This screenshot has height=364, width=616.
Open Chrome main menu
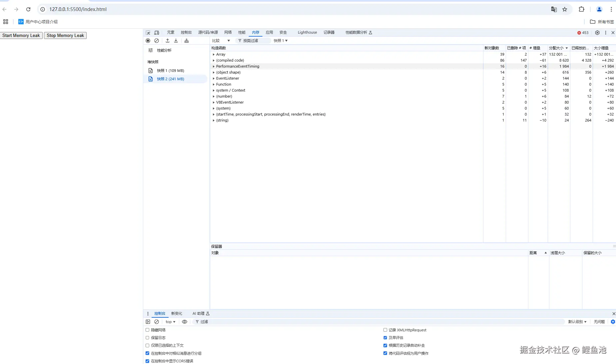click(x=611, y=9)
